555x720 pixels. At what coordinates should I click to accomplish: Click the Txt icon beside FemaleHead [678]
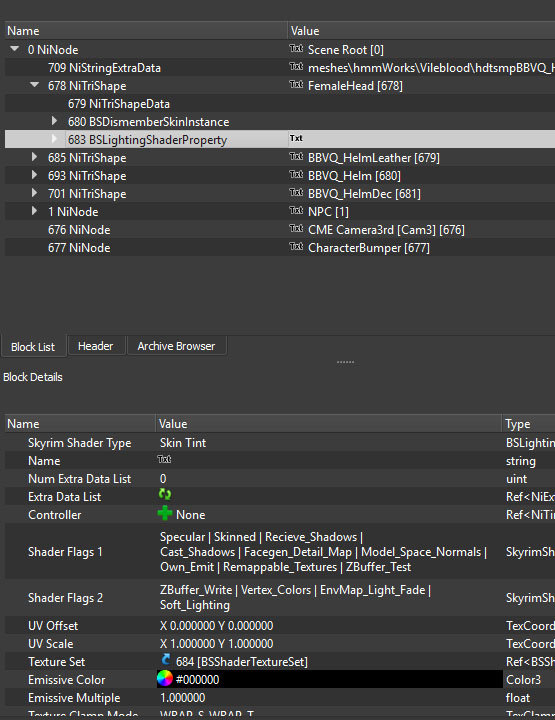point(296,84)
